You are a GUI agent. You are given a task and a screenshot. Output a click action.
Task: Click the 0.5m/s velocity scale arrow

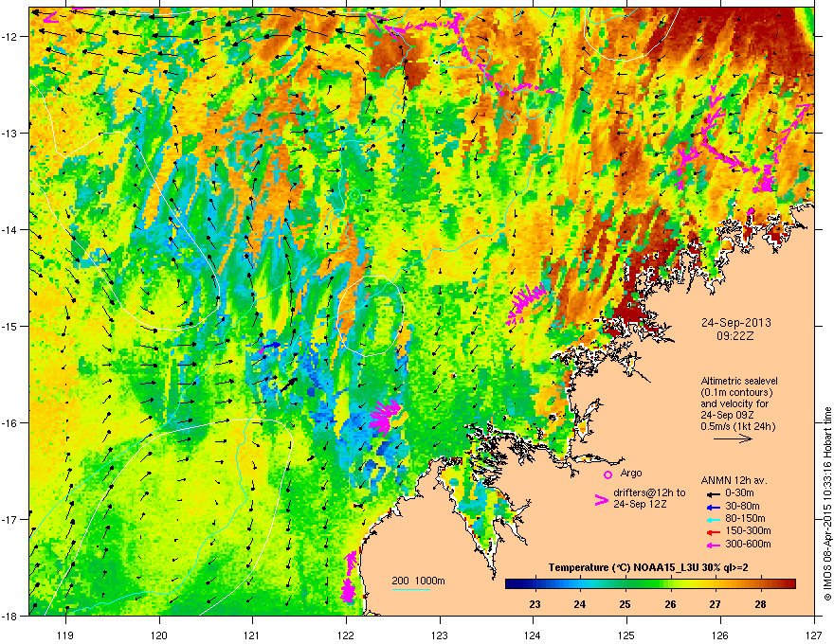733,438
